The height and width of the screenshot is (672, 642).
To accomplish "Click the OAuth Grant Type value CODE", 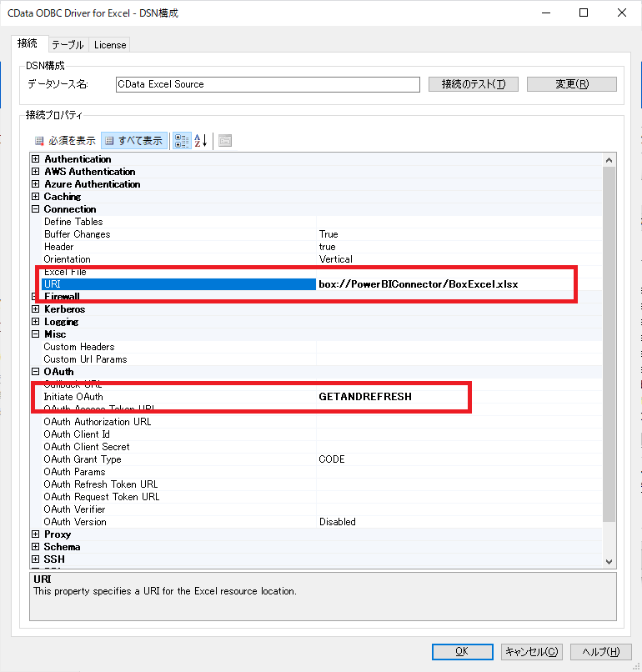I will [332, 459].
